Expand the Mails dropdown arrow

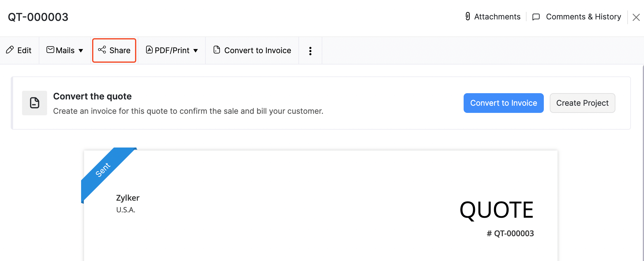(x=81, y=51)
